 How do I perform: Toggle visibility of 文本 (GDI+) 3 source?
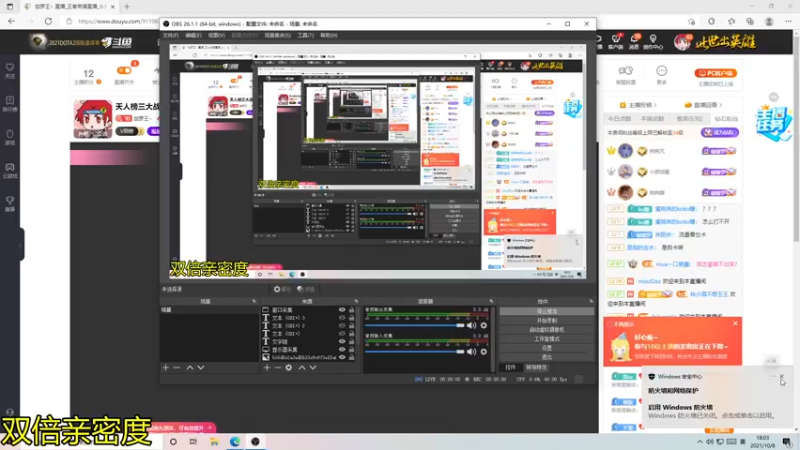[x=342, y=317]
